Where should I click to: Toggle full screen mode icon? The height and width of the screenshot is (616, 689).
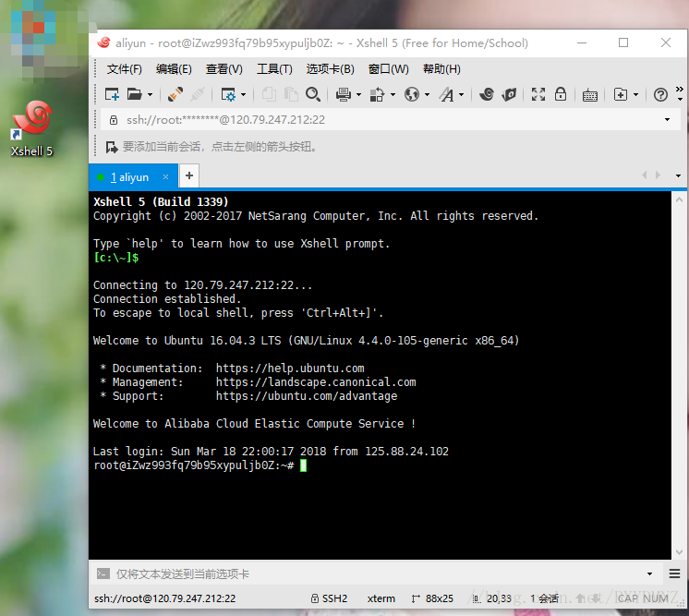point(538,94)
